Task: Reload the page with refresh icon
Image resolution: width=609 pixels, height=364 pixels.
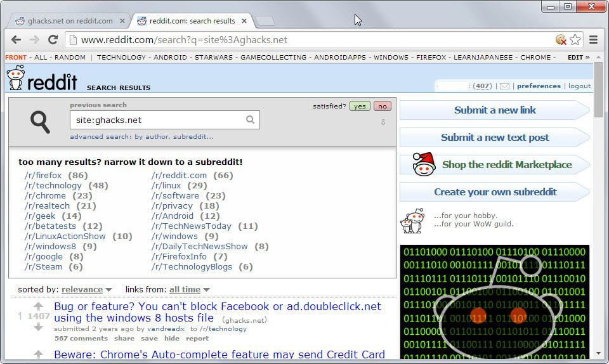Action: click(53, 39)
